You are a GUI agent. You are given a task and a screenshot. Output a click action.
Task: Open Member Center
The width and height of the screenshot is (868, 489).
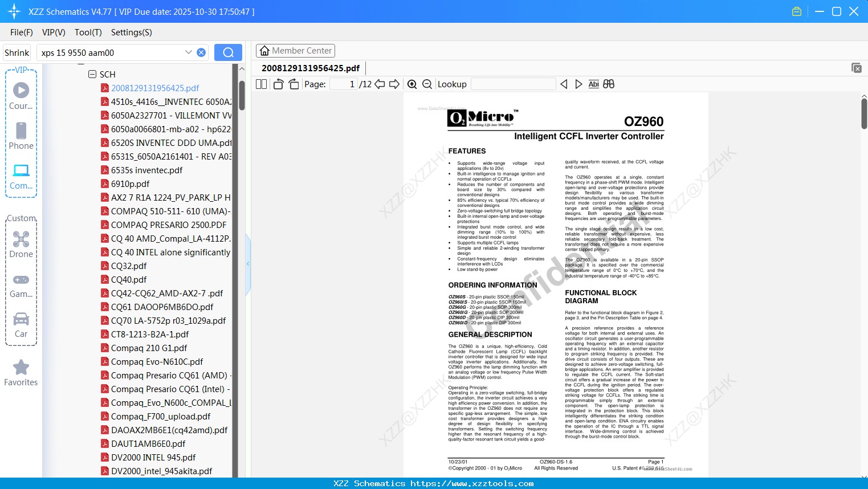tap(295, 51)
